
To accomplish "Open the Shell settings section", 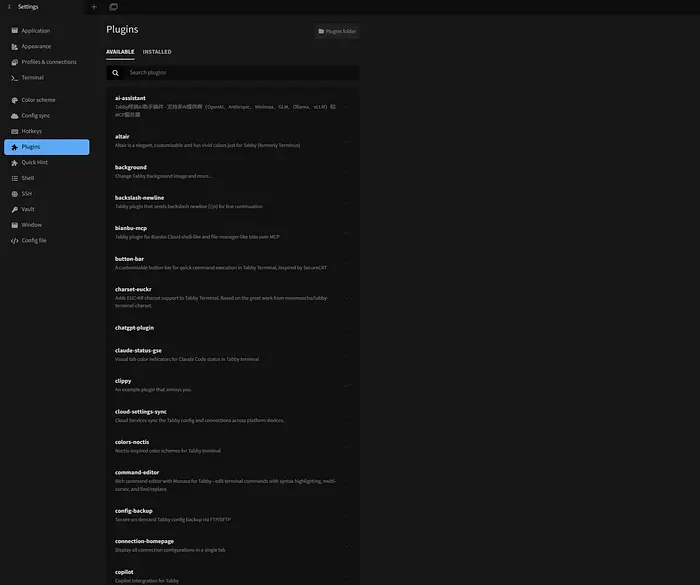I will pos(46,178).
